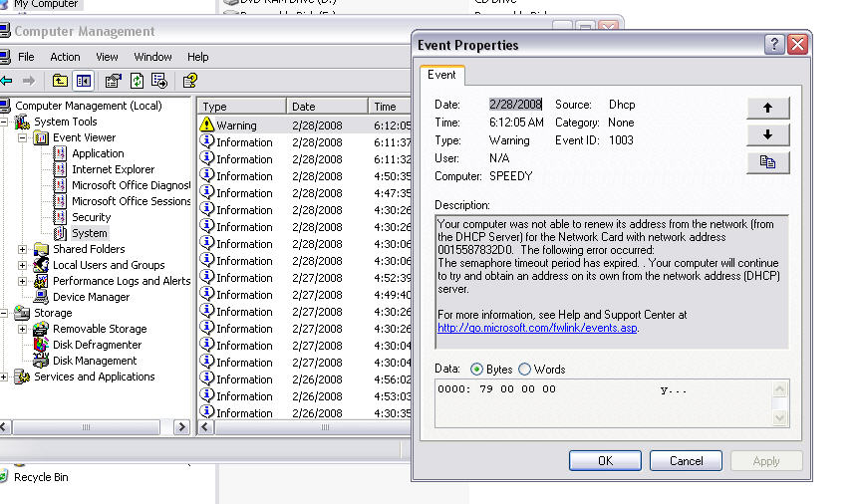Click the Cancel button

tap(686, 460)
